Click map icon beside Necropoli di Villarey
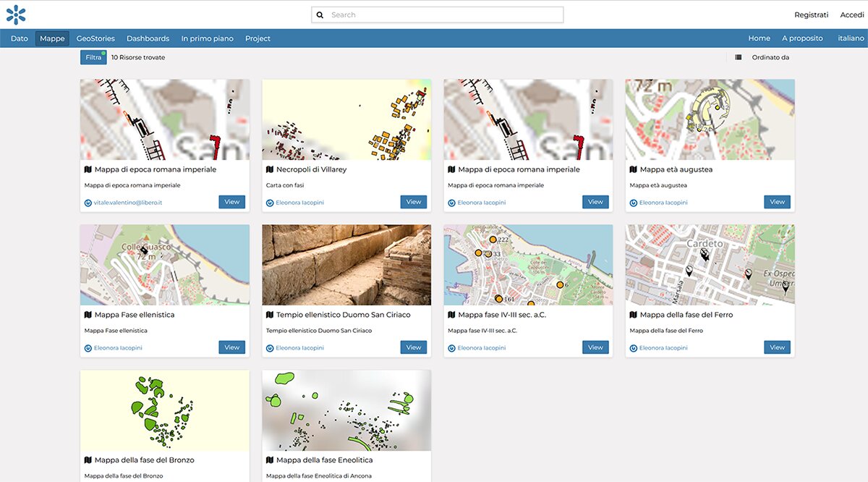Screen dimensions: 868x482 (x=270, y=169)
